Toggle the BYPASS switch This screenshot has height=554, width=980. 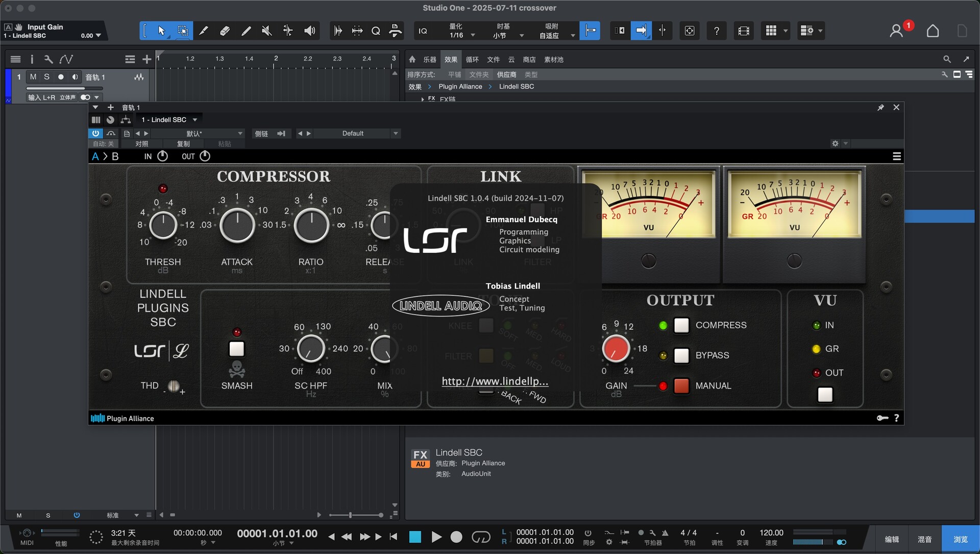[x=681, y=355]
